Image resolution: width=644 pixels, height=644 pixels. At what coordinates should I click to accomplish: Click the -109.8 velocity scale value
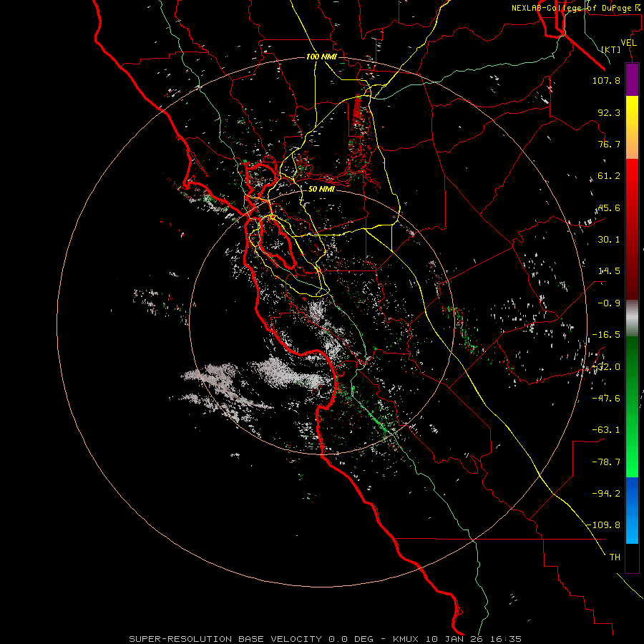[604, 525]
